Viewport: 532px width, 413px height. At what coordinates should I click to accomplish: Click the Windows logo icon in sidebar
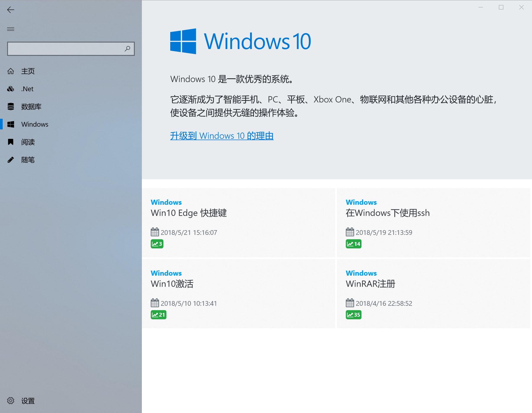pyautogui.click(x=11, y=124)
